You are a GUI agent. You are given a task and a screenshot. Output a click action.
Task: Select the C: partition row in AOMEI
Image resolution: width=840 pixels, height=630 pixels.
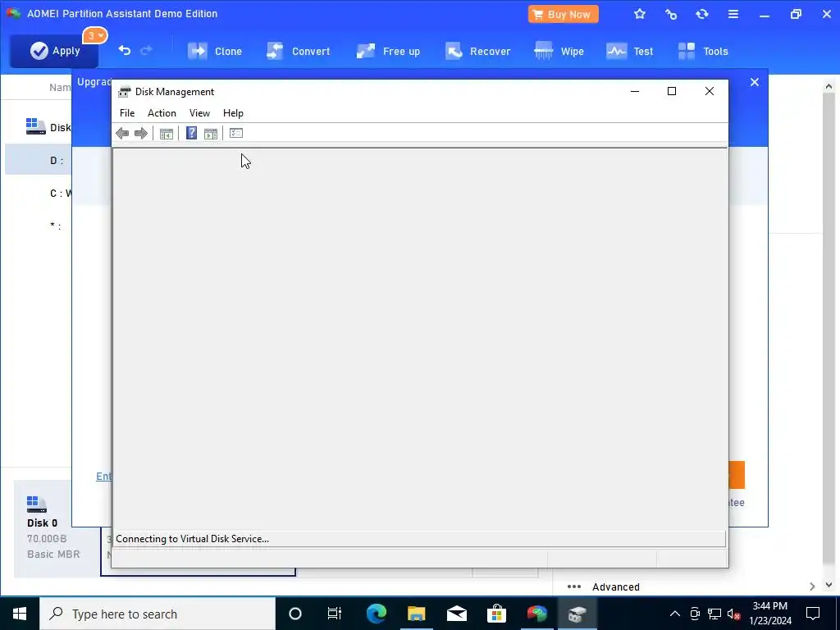(39, 194)
